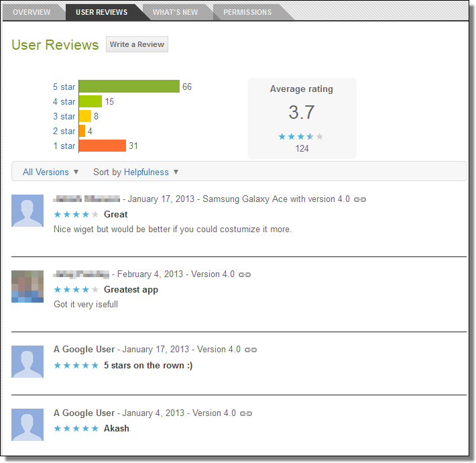Click the review title 'Akash'
Image resolution: width=476 pixels, height=463 pixels.
(x=117, y=428)
